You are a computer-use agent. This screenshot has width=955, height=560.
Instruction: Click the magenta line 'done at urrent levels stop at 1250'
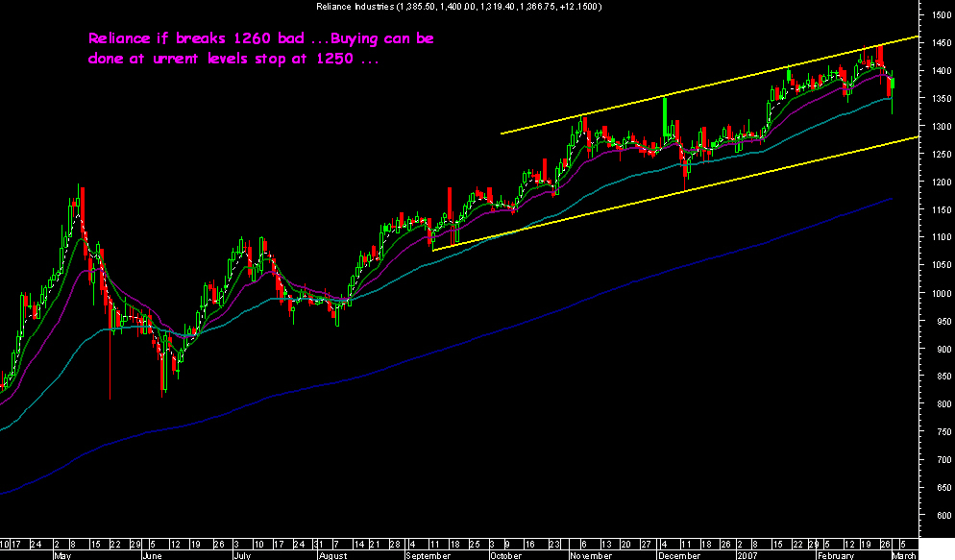click(x=233, y=59)
